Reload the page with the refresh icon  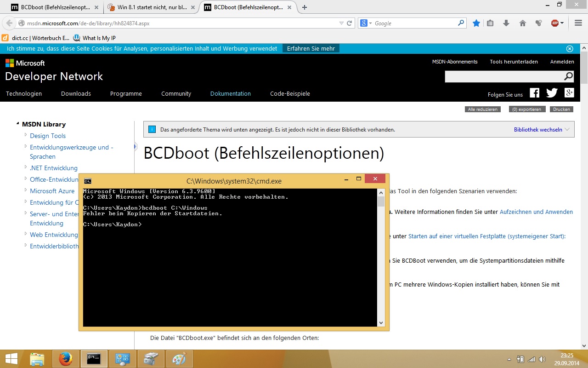click(350, 23)
